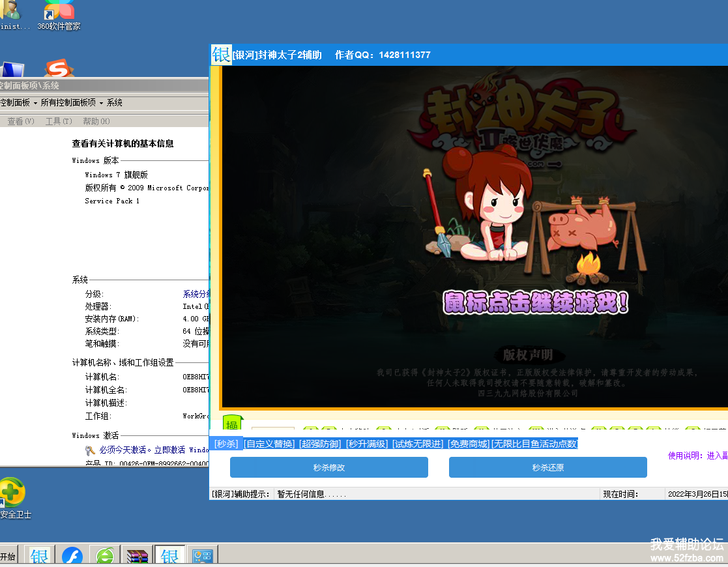Click the 秒杀还原 button
The width and height of the screenshot is (728, 567).
(548, 467)
